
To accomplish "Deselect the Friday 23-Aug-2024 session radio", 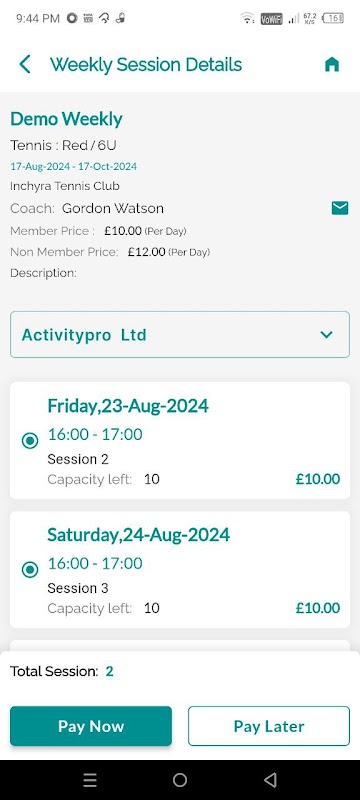I will (x=30, y=440).
